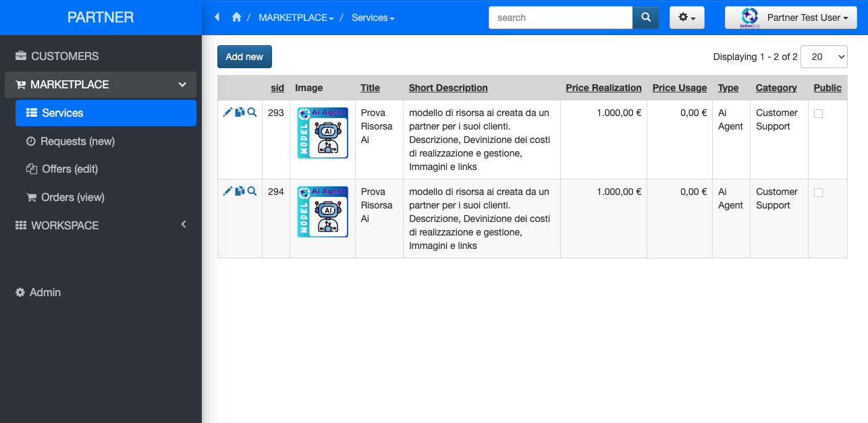This screenshot has height=423, width=868.
Task: Click the sid value 293
Action: click(x=276, y=113)
